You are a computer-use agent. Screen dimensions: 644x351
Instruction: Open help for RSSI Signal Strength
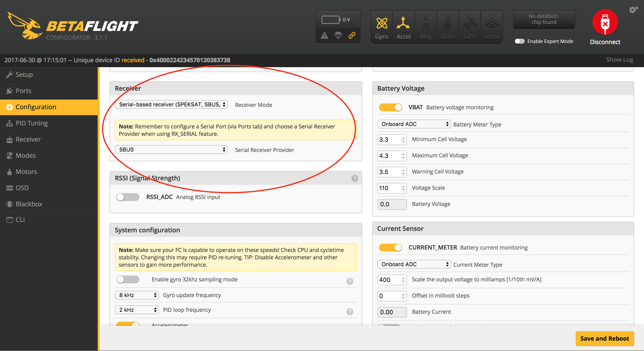point(354,178)
